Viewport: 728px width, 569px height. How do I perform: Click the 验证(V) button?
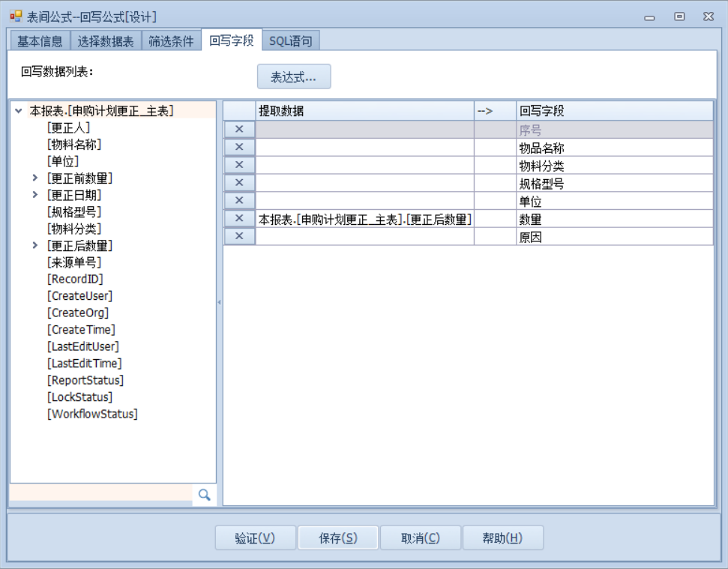(255, 538)
